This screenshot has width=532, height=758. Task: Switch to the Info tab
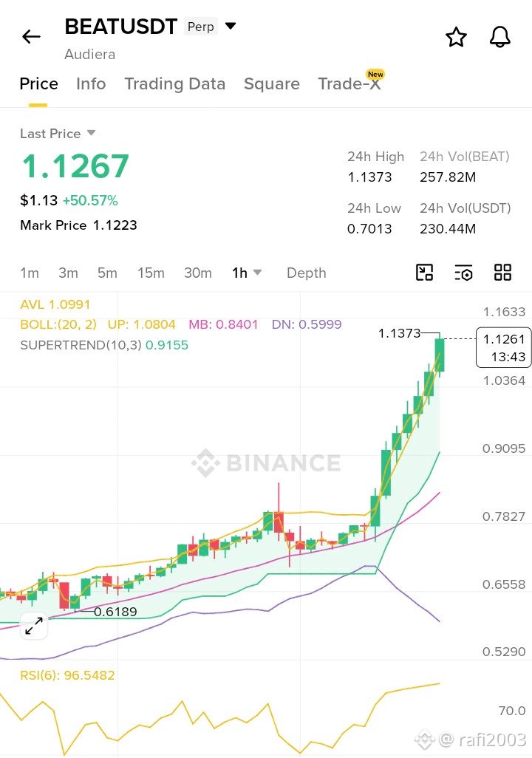point(91,83)
